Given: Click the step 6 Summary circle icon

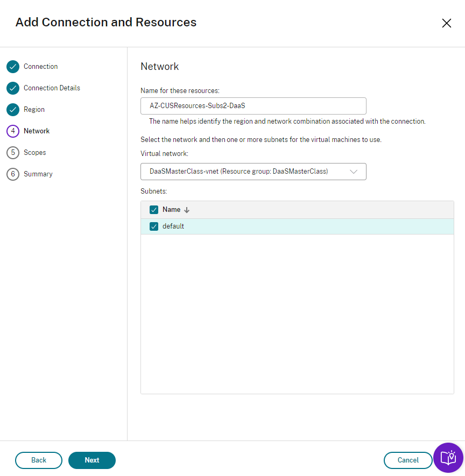Looking at the screenshot, I should [13, 174].
